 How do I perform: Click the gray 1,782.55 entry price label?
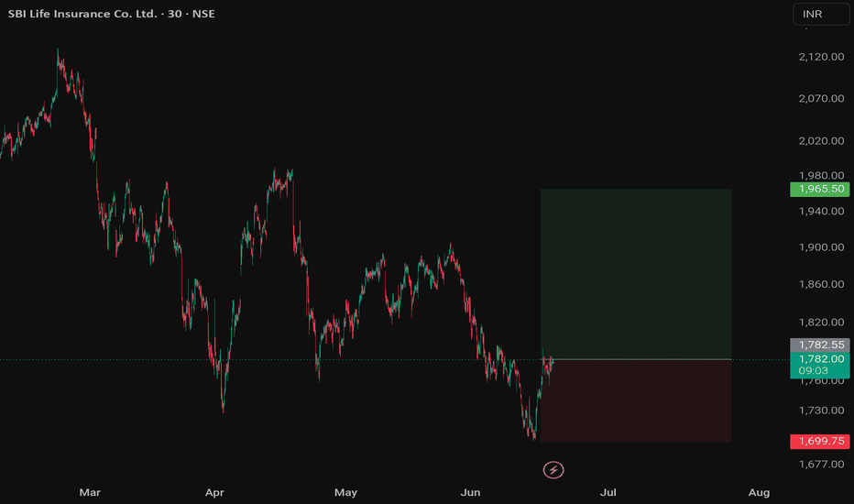point(820,345)
